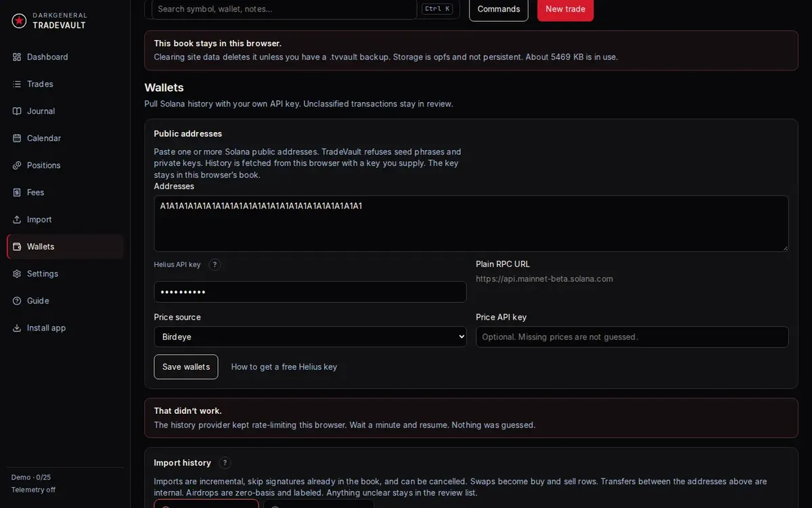This screenshot has height=508, width=812.
Task: Click inside the Addresses text area
Action: pos(471,224)
